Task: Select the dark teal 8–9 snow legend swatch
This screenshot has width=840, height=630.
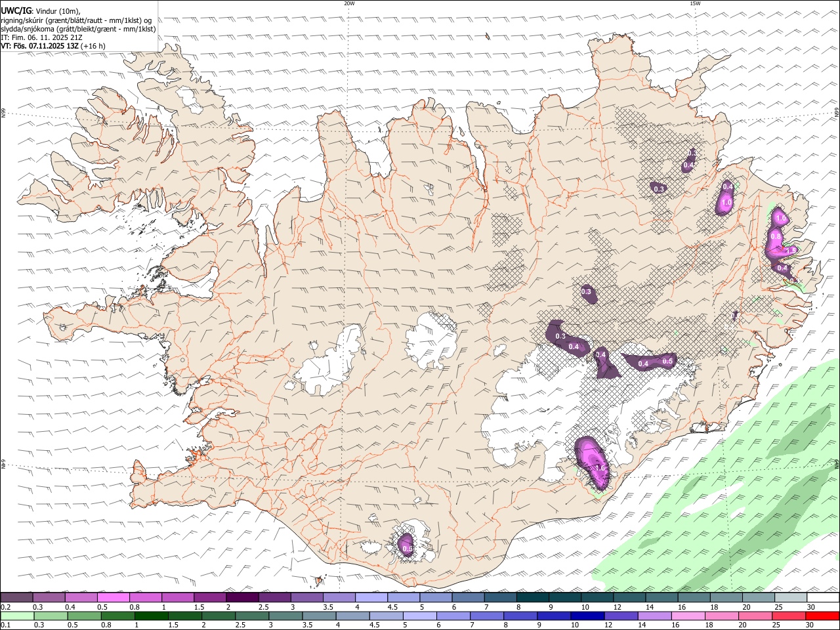Action: coord(533,597)
